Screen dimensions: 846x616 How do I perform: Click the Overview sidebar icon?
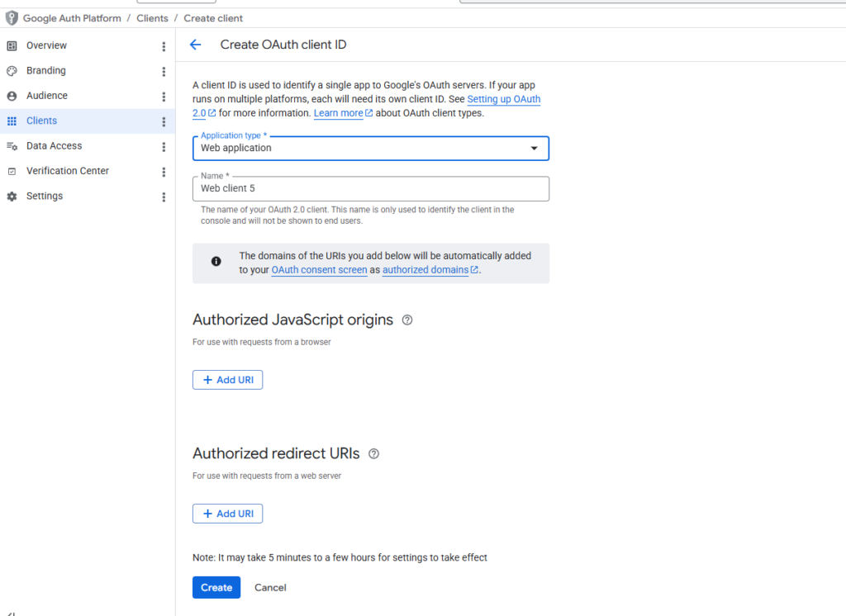click(x=12, y=45)
